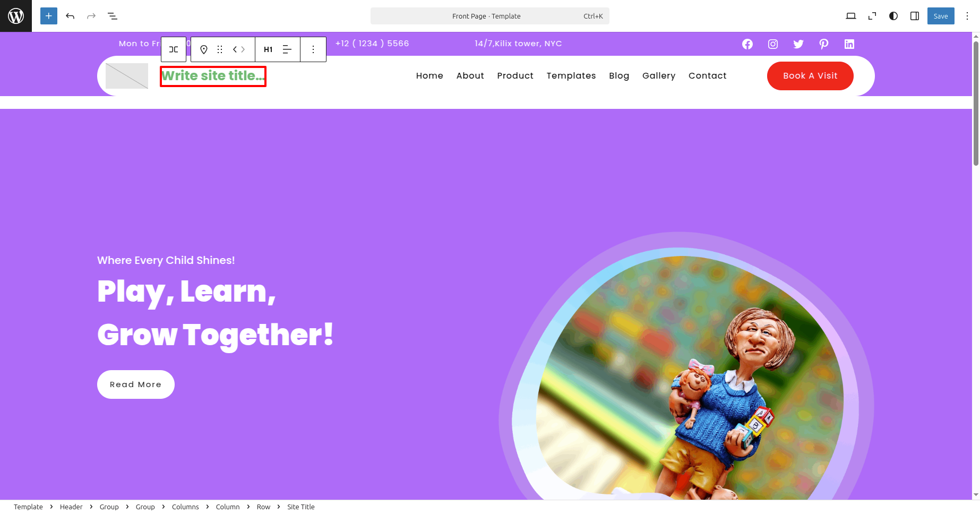Image resolution: width=980 pixels, height=513 pixels.
Task: Click the Instagram social icon
Action: pos(773,44)
